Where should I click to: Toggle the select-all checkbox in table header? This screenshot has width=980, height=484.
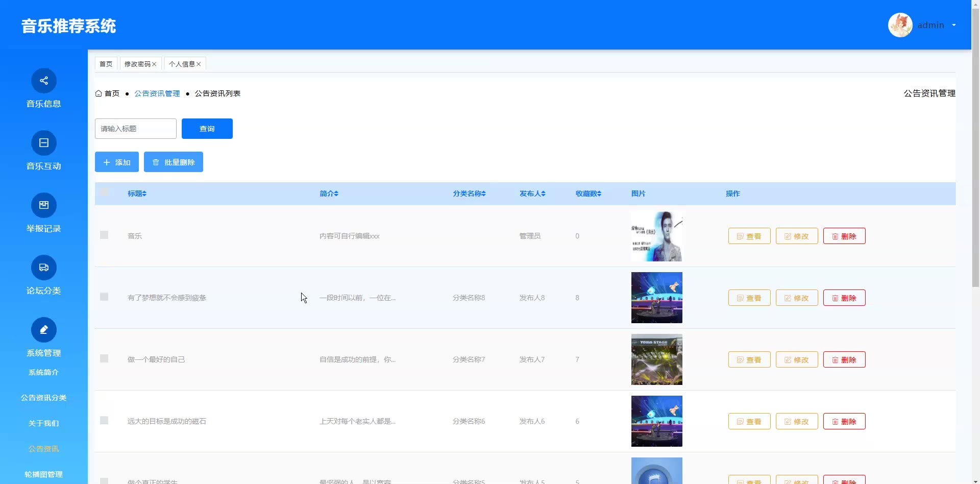(x=104, y=192)
